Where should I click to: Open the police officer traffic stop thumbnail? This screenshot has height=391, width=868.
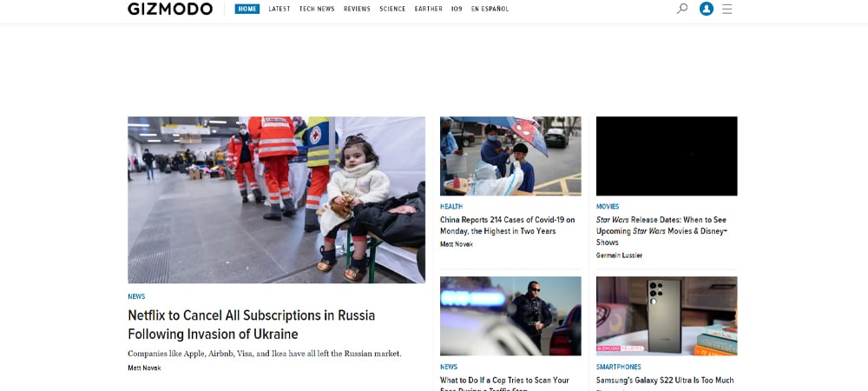510,315
